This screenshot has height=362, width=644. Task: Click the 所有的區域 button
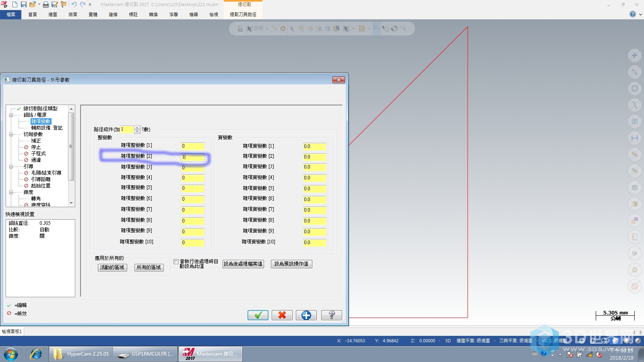(x=149, y=267)
